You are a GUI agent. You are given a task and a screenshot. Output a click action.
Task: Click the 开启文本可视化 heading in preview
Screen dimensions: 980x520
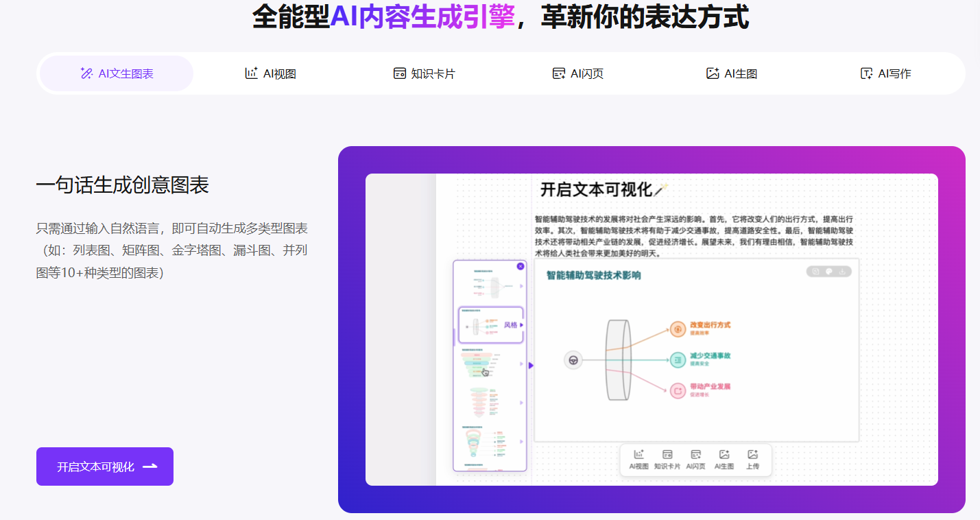595,189
